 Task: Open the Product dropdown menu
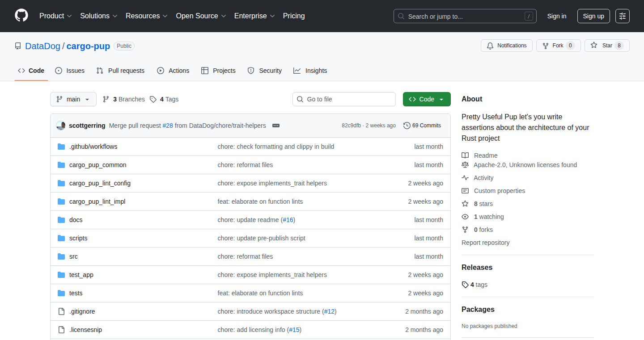(55, 16)
